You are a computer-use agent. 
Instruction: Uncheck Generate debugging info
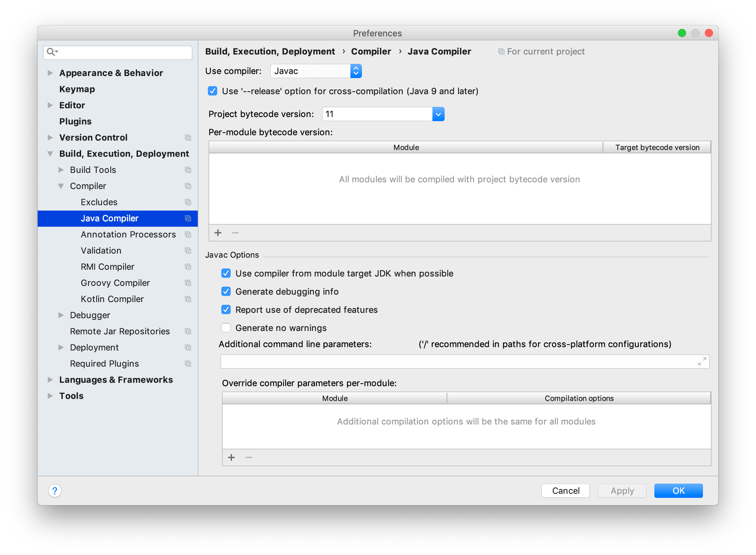(226, 292)
